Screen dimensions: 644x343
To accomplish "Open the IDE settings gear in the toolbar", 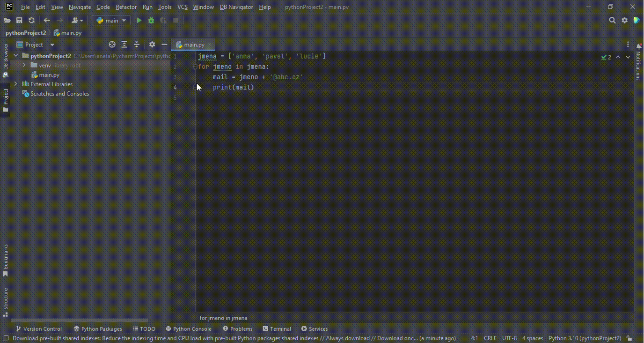I will click(624, 20).
